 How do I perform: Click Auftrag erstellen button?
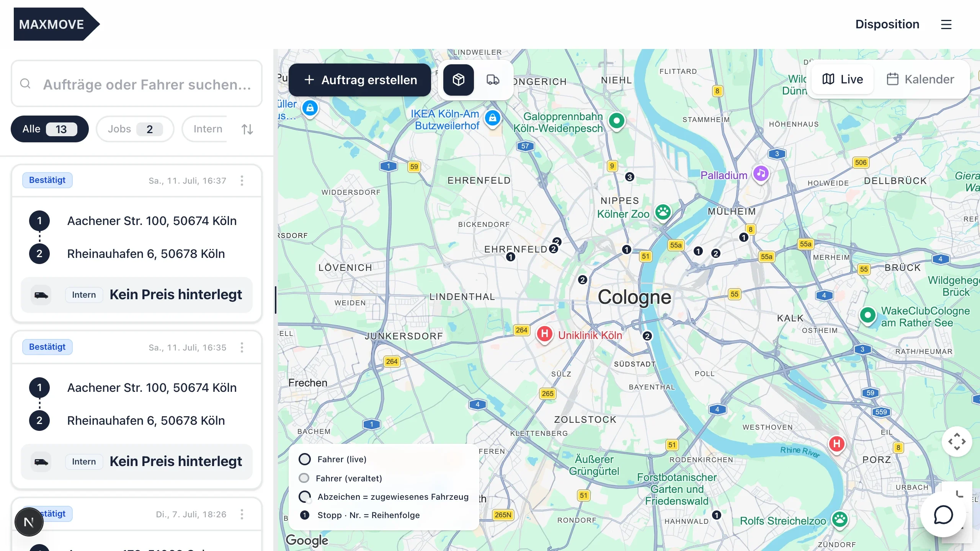pos(360,80)
